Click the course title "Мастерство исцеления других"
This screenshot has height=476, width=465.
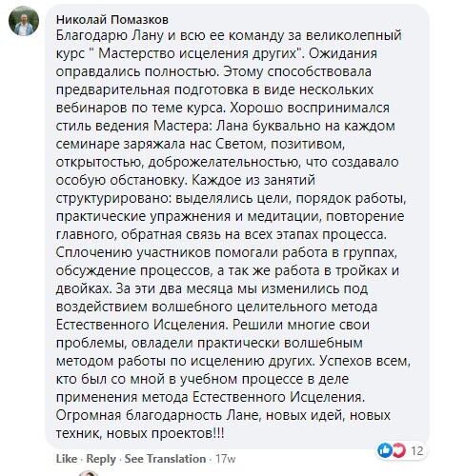coord(200,53)
